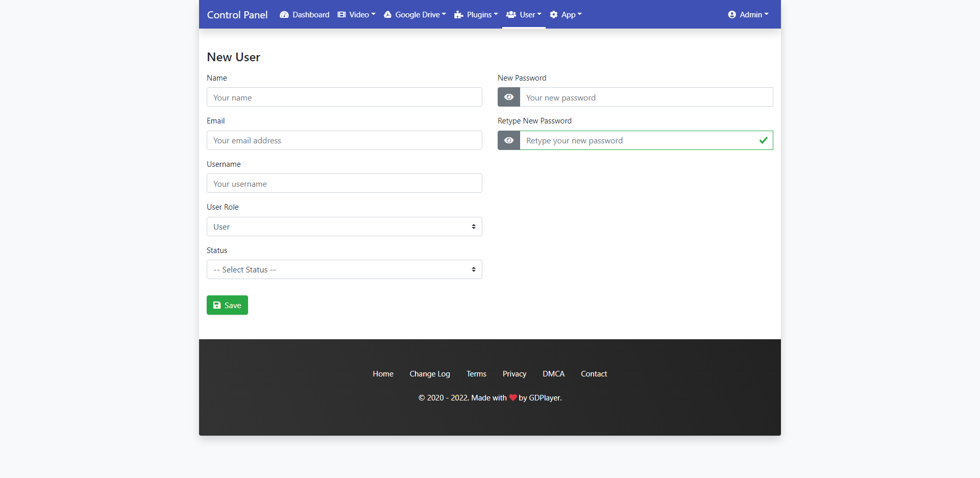
Task: Open the Admin account menu
Action: click(748, 15)
